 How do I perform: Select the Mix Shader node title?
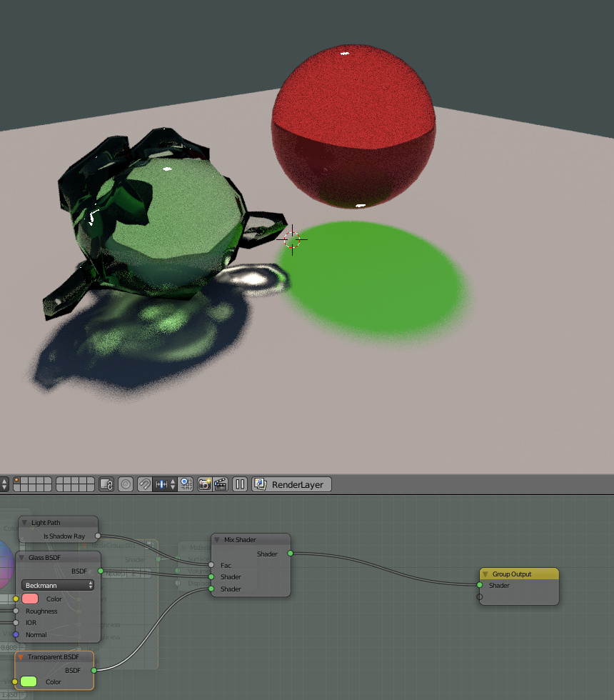[x=240, y=540]
